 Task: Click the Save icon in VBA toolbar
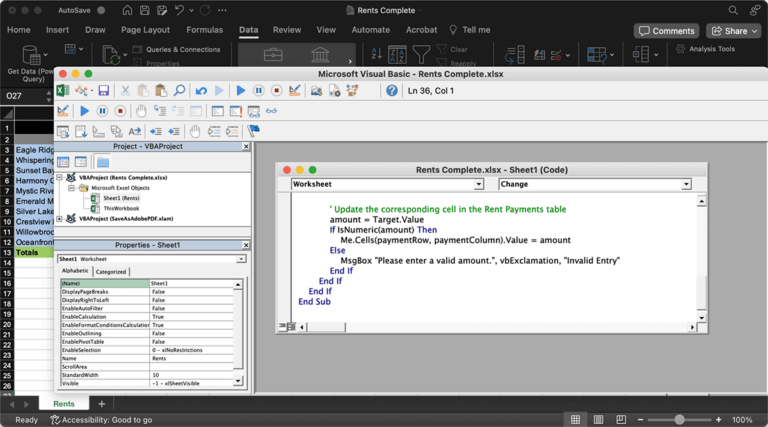pyautogui.click(x=103, y=91)
